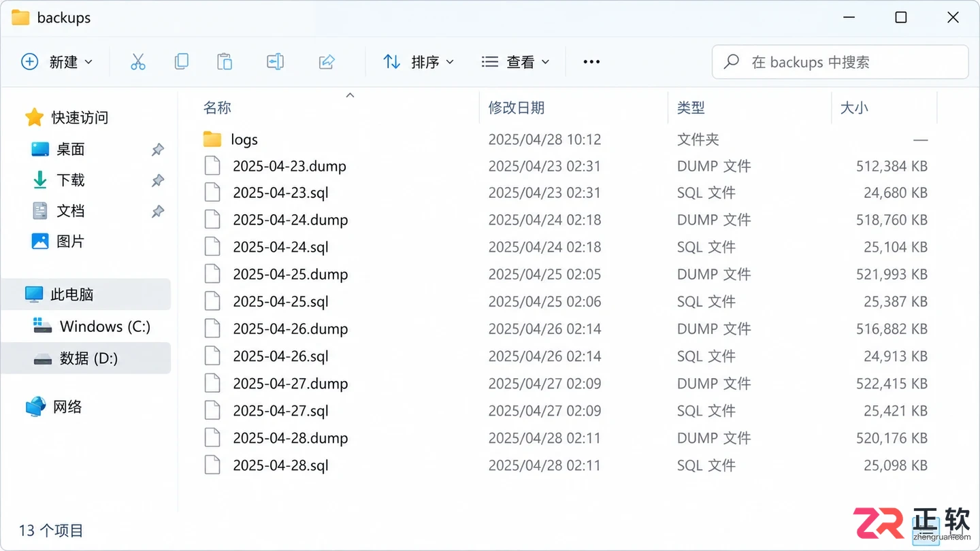Open 查看 view dropdown
This screenshot has height=551, width=980.
pyautogui.click(x=515, y=62)
